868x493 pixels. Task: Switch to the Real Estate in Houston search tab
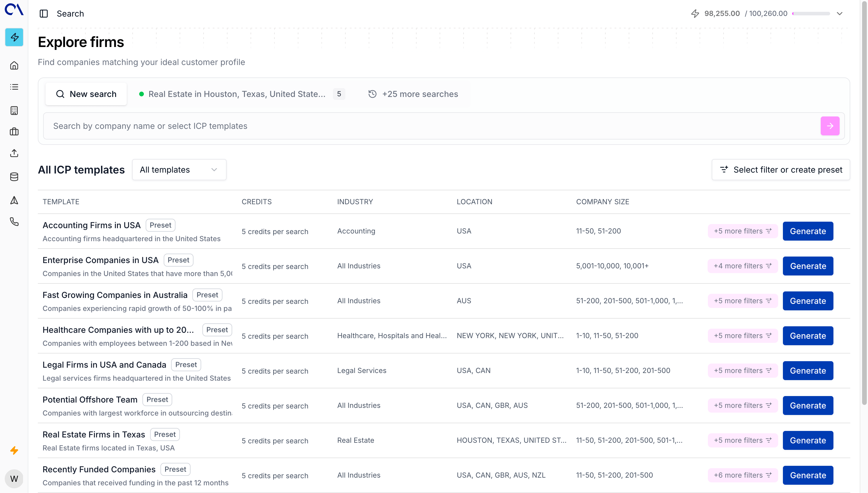(x=237, y=94)
